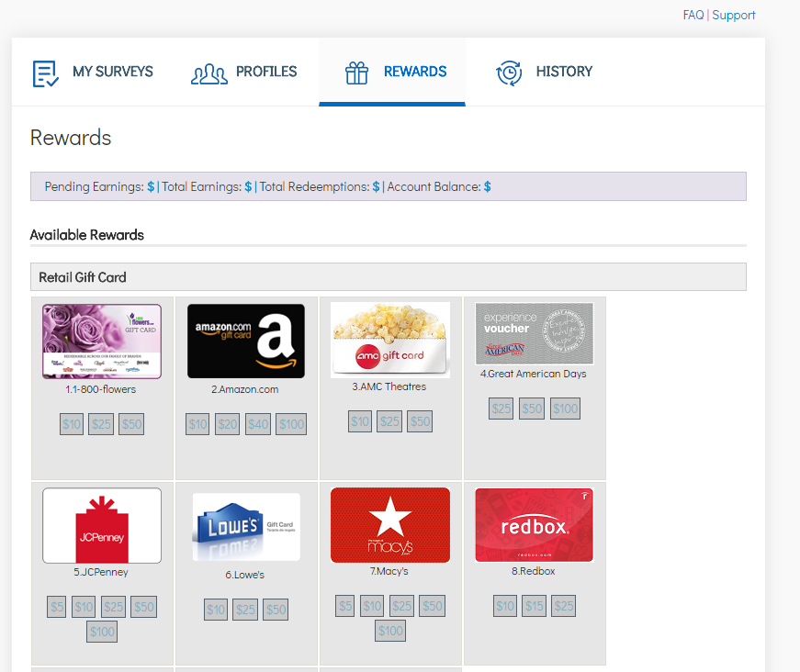Image resolution: width=800 pixels, height=672 pixels.
Task: Open the FAQ link
Action: coord(693,15)
